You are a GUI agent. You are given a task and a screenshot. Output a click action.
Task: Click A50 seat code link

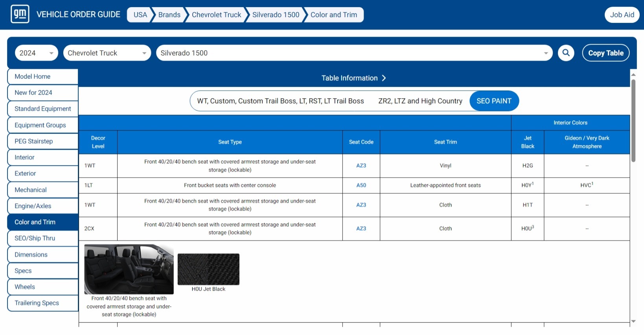pyautogui.click(x=361, y=185)
